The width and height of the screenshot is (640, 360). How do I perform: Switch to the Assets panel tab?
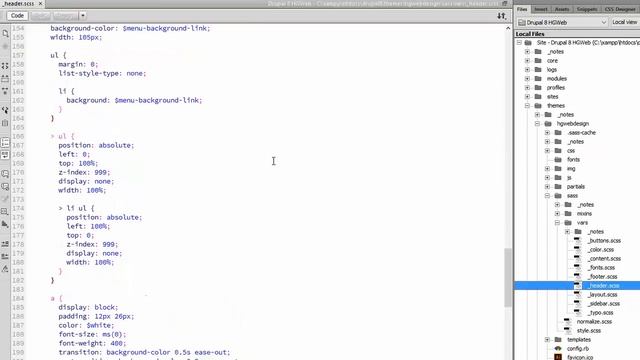(562, 9)
